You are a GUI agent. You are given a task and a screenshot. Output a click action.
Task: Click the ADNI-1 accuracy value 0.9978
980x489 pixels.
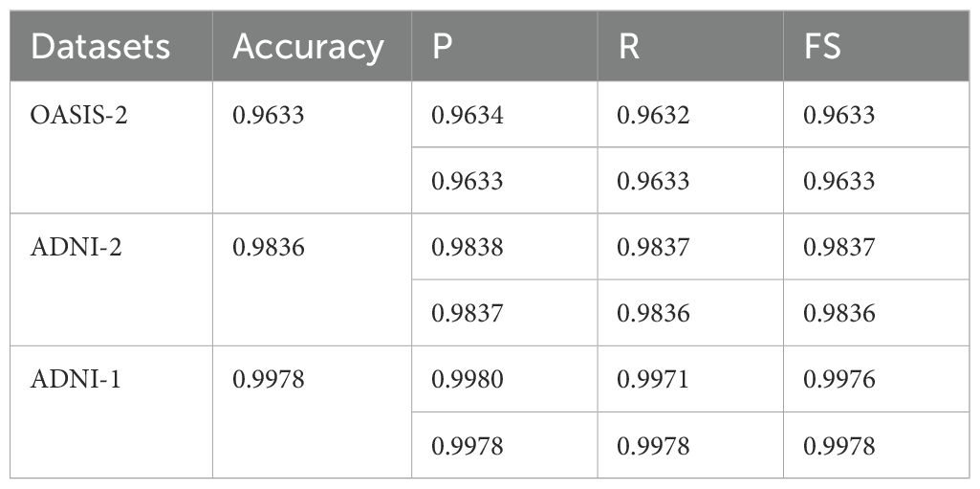coord(269,380)
